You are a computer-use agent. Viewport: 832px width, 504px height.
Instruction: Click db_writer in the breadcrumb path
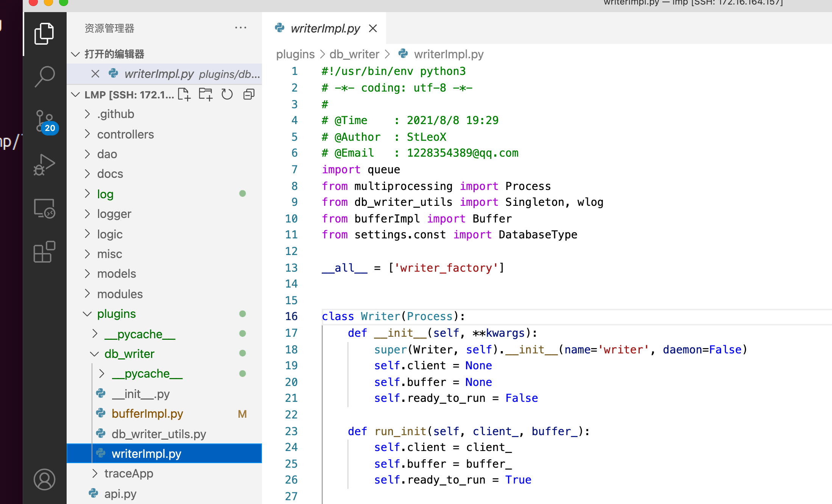(x=354, y=54)
